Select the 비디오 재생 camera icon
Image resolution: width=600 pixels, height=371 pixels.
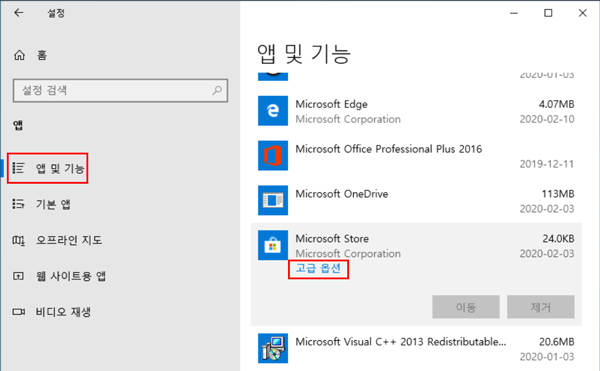click(18, 312)
